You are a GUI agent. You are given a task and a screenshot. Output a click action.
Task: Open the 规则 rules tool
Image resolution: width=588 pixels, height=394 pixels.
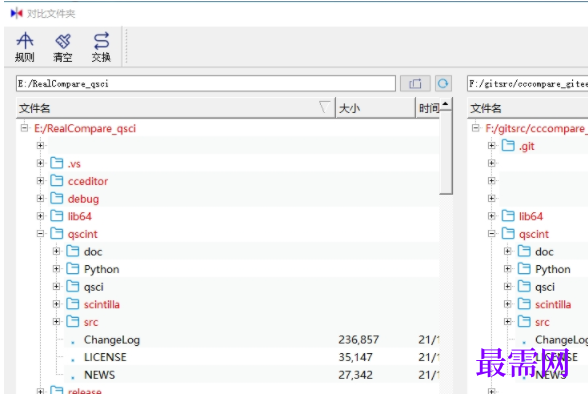pyautogui.click(x=25, y=47)
